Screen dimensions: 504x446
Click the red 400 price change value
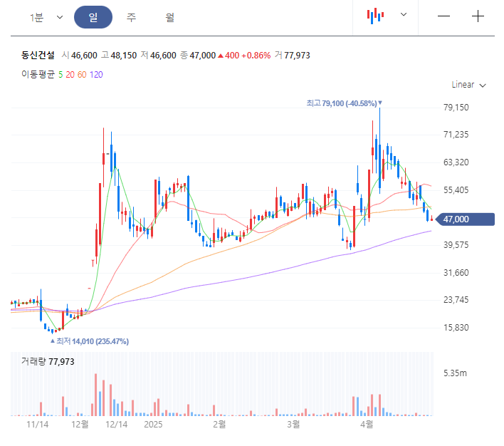pyautogui.click(x=232, y=56)
